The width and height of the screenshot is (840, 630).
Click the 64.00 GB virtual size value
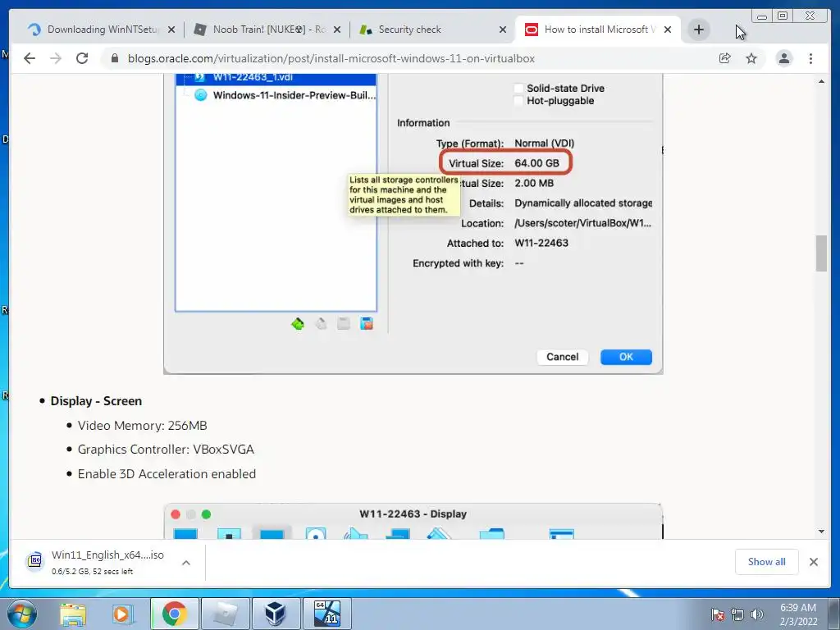click(x=536, y=163)
